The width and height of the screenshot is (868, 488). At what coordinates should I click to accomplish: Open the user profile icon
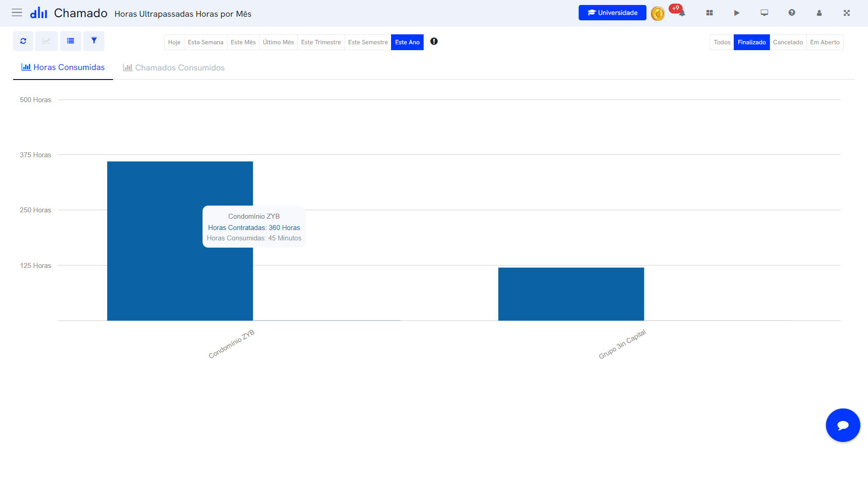coord(819,13)
